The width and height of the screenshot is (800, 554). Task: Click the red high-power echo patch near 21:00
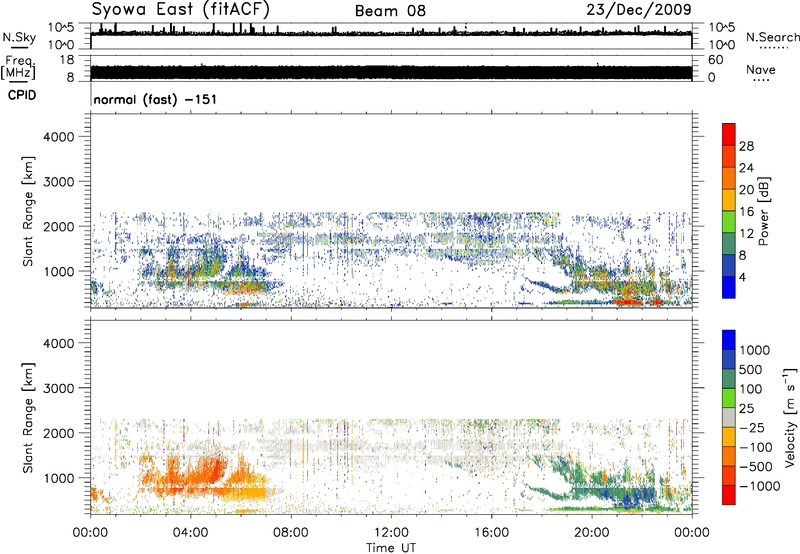629,302
